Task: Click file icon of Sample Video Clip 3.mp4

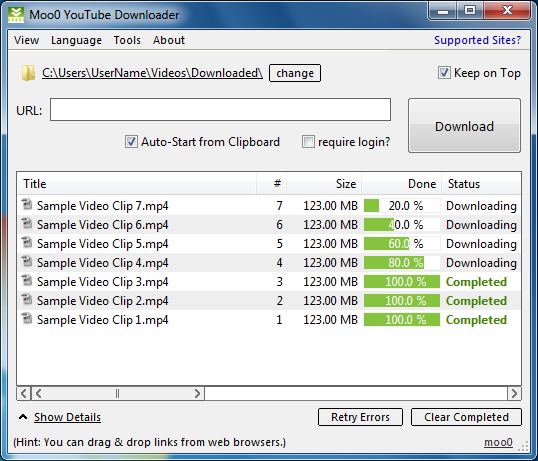Action: (x=27, y=281)
